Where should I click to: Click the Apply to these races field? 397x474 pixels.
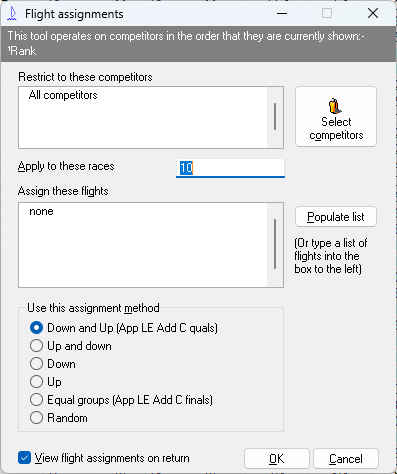pyautogui.click(x=230, y=168)
